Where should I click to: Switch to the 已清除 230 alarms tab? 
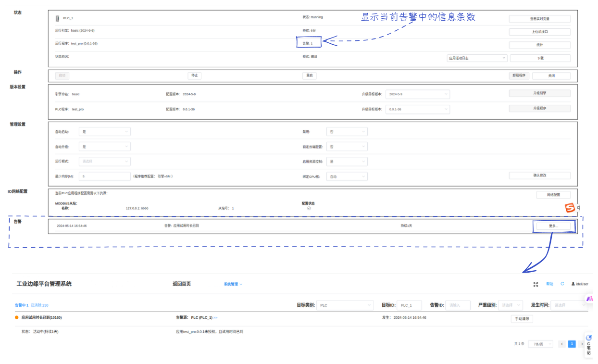coord(39,305)
